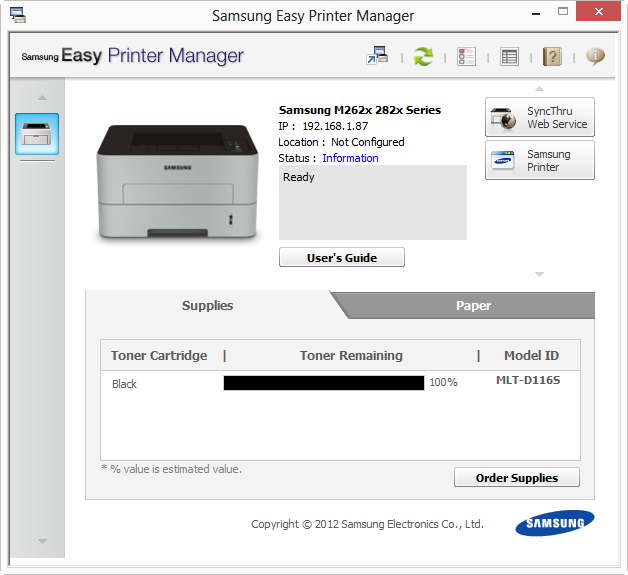Click the IP address 192.168.1.87
The image size is (628, 575).
[x=335, y=126]
